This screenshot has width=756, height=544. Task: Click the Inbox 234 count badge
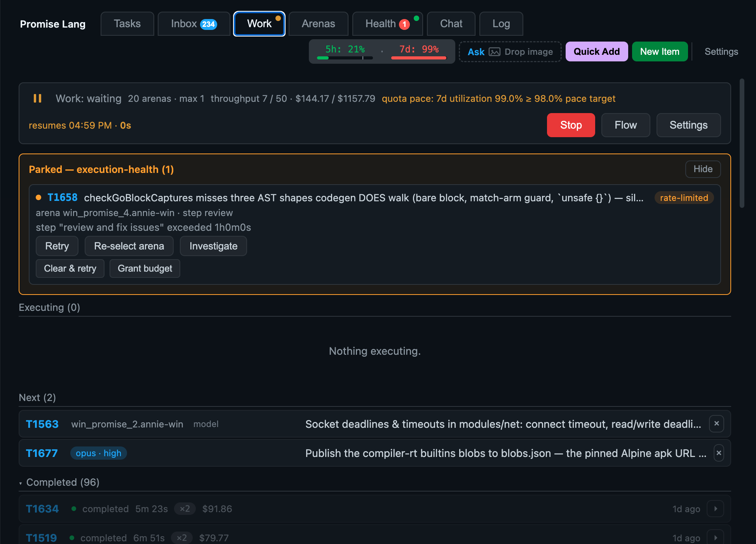[x=209, y=24]
